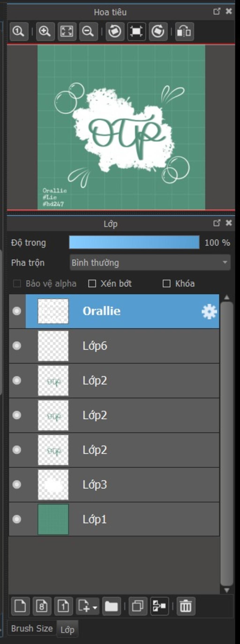240x644 pixels.
Task: Adjust the Độ trong opacity slider
Action: (134, 242)
